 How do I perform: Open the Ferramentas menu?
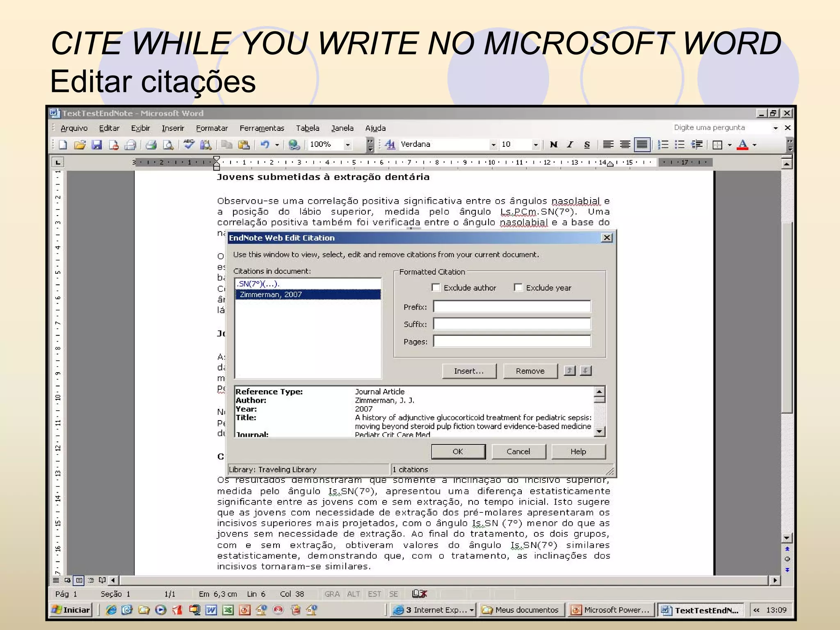point(262,128)
